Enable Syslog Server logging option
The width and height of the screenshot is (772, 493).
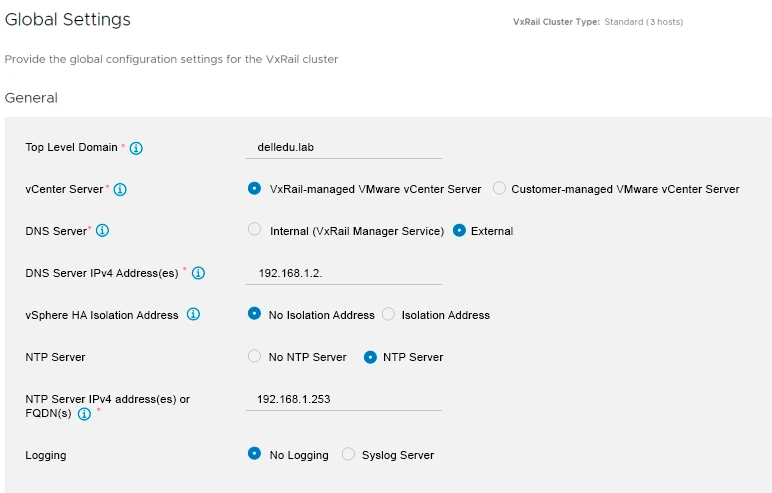click(348, 454)
